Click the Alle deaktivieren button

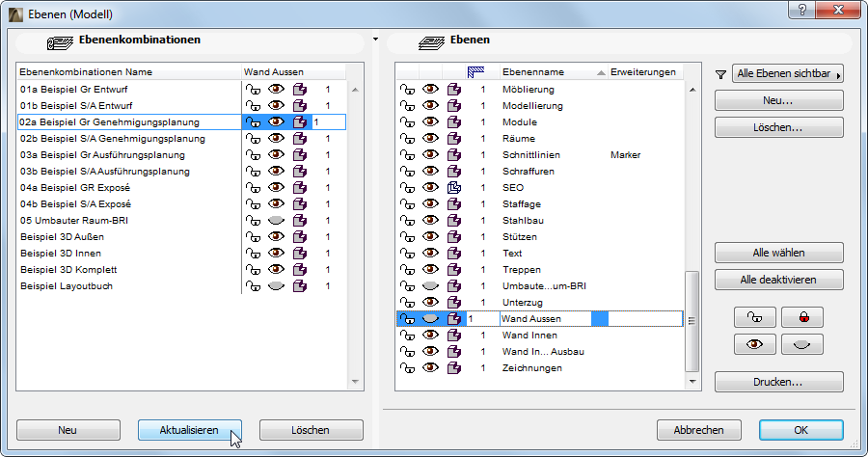point(779,280)
